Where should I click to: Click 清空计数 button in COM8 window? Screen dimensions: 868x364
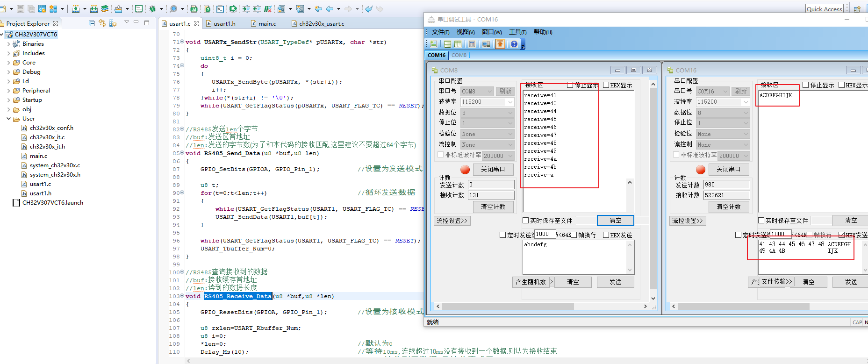[493, 207]
